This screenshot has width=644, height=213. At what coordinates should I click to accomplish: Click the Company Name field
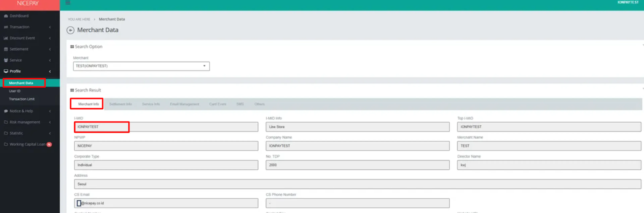[x=358, y=146]
